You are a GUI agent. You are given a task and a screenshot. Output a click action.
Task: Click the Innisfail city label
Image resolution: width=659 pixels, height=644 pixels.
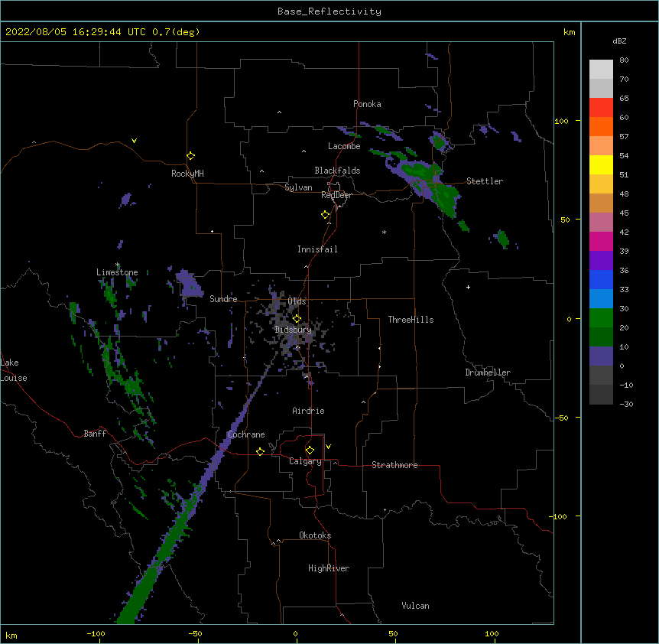(317, 249)
